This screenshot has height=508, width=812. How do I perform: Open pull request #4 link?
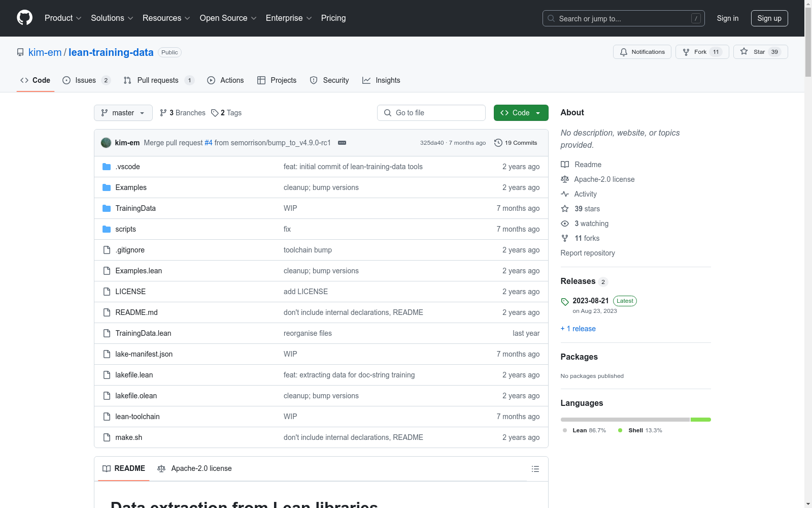pos(209,143)
